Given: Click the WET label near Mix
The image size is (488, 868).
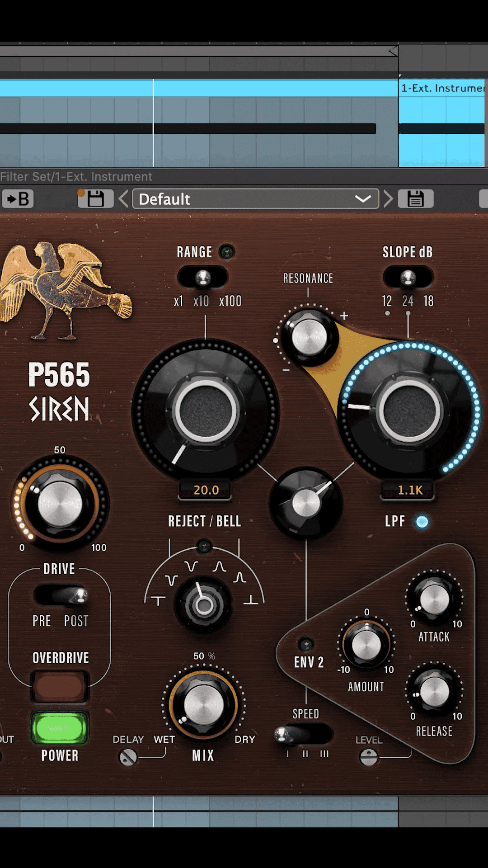Looking at the screenshot, I should pyautogui.click(x=164, y=740).
